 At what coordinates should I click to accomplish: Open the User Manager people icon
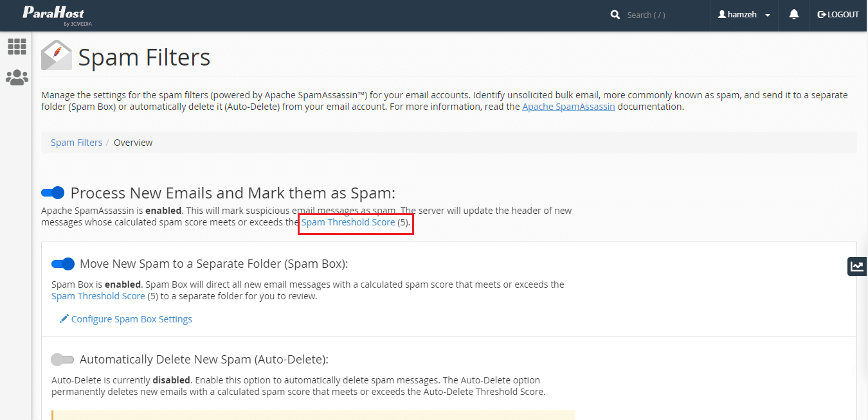pyautogui.click(x=17, y=78)
